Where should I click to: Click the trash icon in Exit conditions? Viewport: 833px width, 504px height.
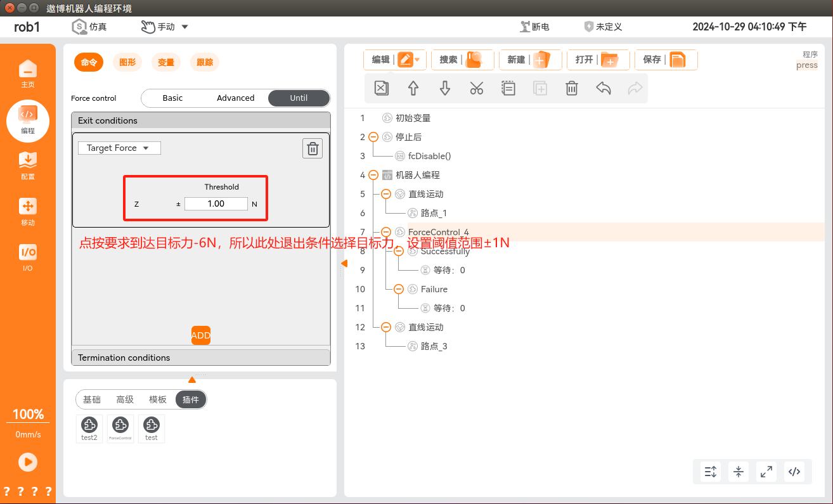tap(312, 148)
